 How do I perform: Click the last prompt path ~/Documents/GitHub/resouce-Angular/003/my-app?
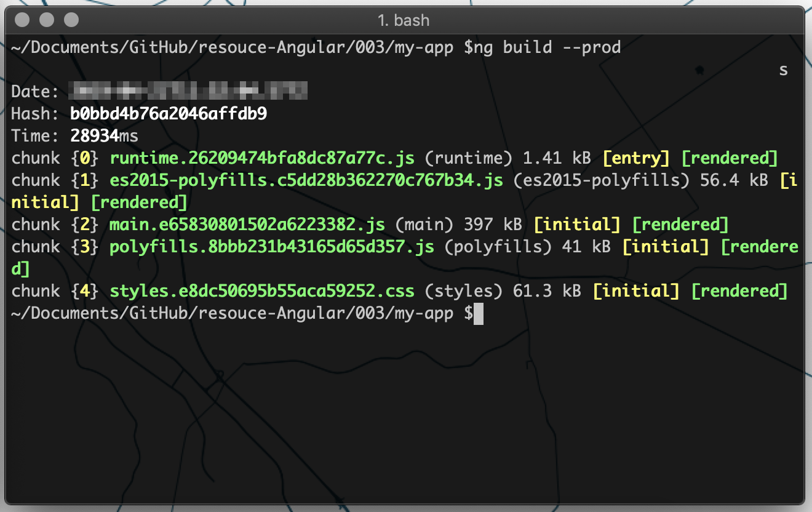click(x=233, y=313)
